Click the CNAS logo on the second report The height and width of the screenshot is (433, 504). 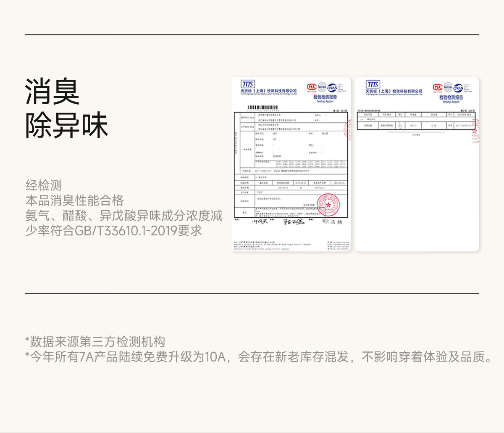pyautogui.click(x=458, y=88)
